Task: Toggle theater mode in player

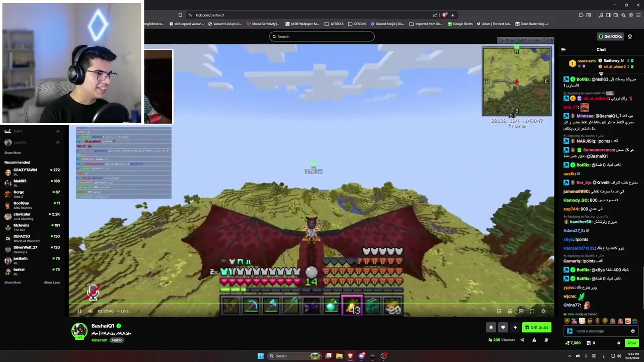Action: pyautogui.click(x=521, y=311)
